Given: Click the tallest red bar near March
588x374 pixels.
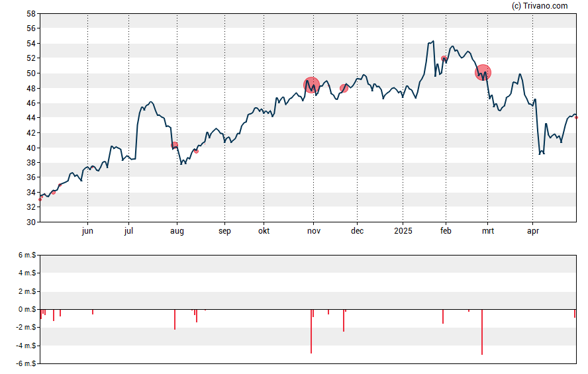Looking at the screenshot, I should (x=482, y=332).
